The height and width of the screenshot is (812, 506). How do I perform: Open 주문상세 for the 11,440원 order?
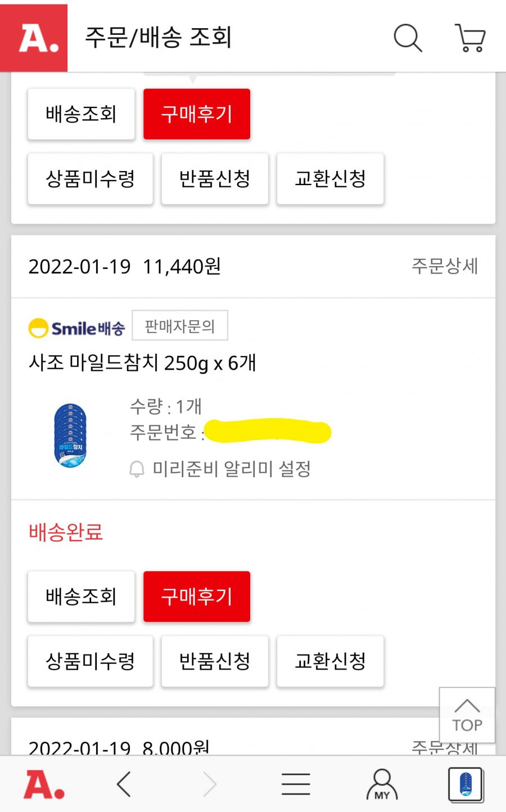tap(445, 266)
